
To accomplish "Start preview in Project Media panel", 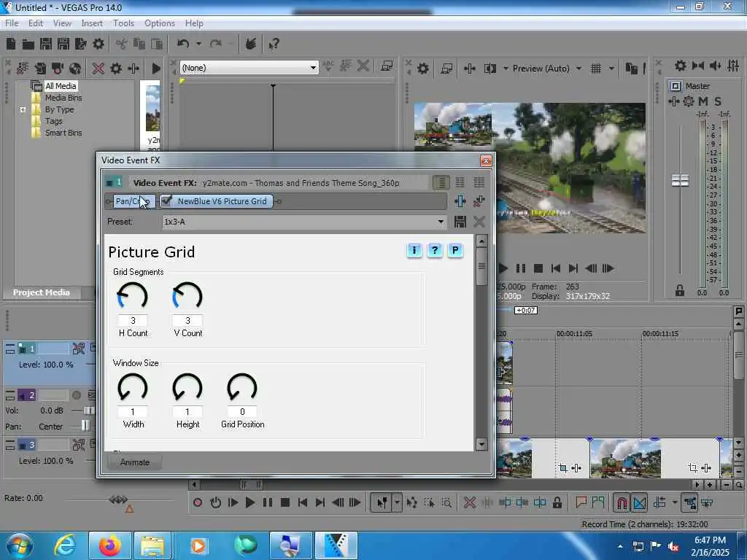I will point(156,69).
